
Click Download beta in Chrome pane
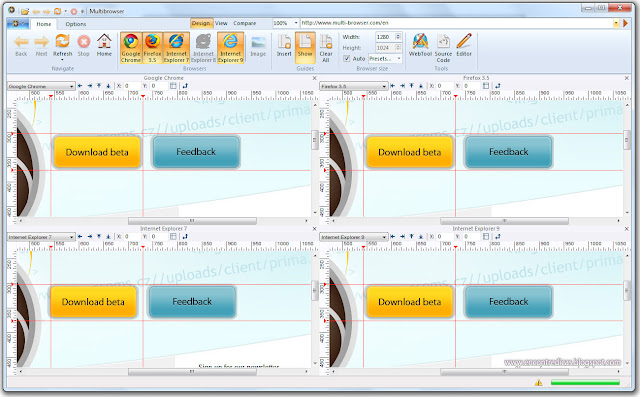click(x=97, y=152)
